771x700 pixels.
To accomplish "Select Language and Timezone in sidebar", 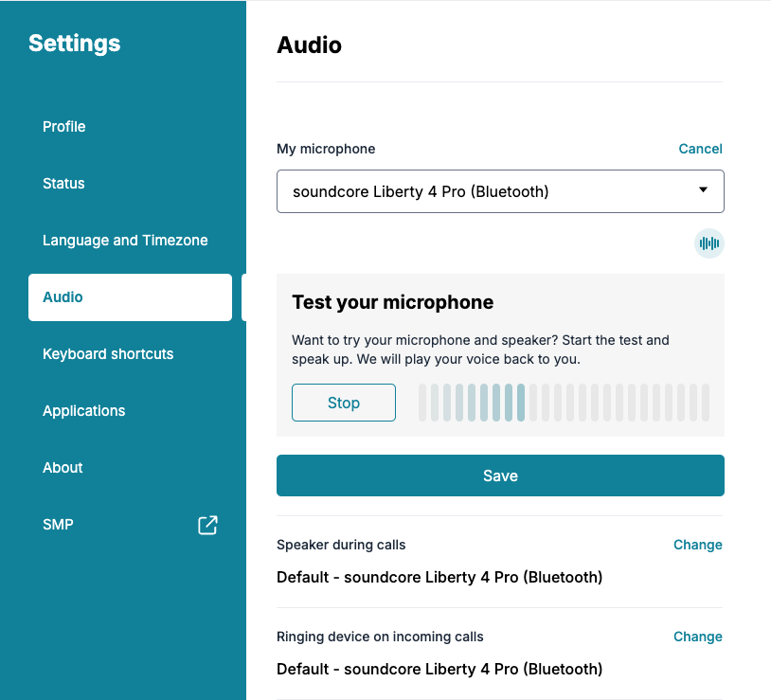I will [x=125, y=241].
